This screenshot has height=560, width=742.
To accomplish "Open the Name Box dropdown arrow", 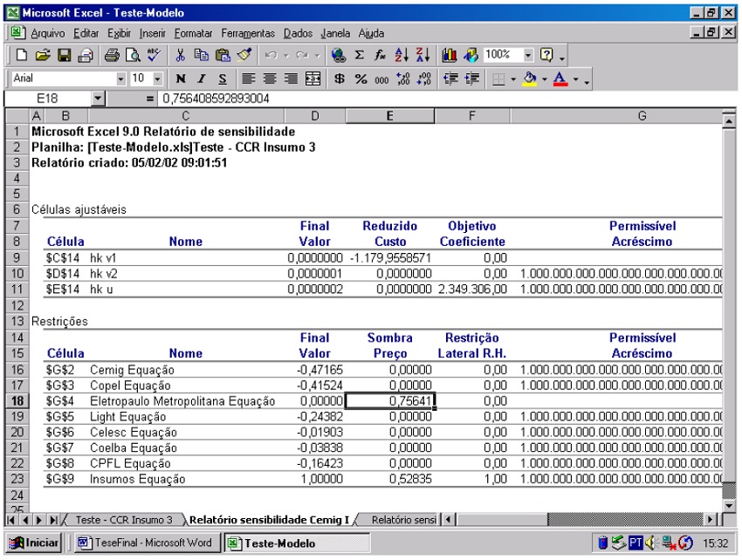I will [97, 99].
